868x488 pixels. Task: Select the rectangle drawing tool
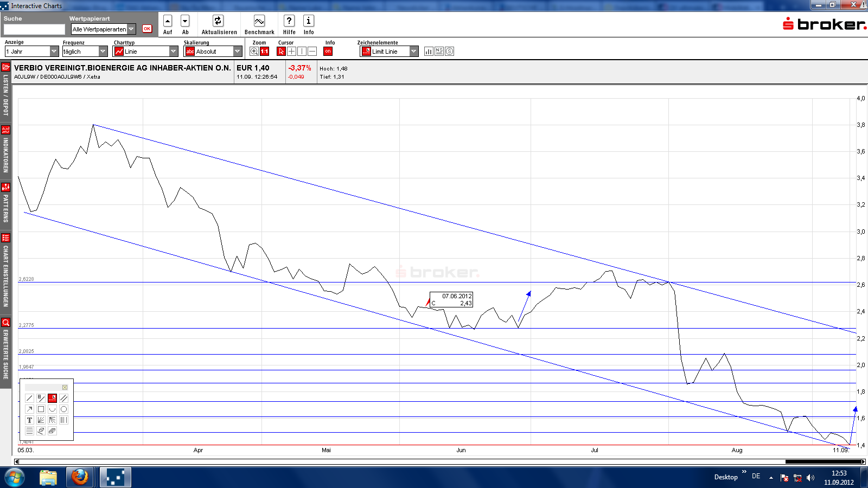(41, 409)
